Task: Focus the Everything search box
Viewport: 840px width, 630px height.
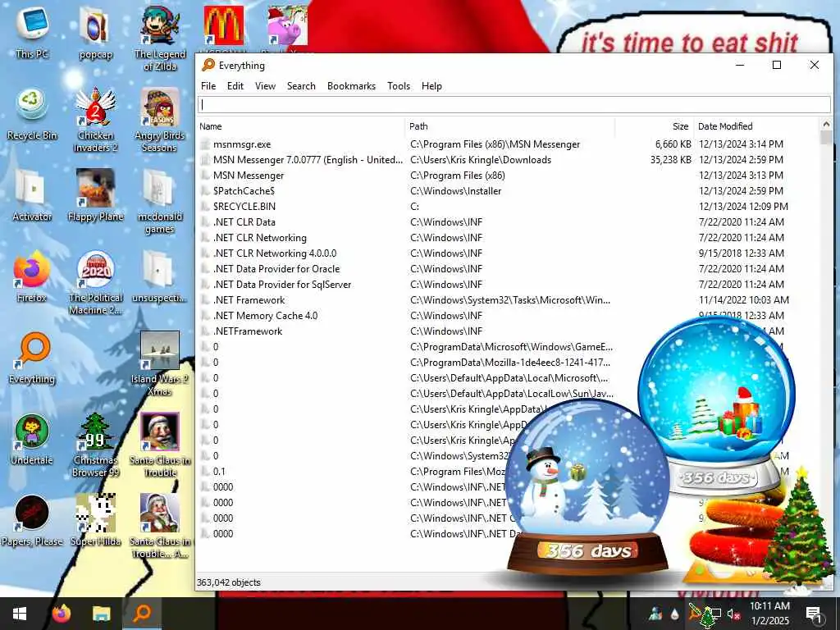Action: (x=514, y=104)
